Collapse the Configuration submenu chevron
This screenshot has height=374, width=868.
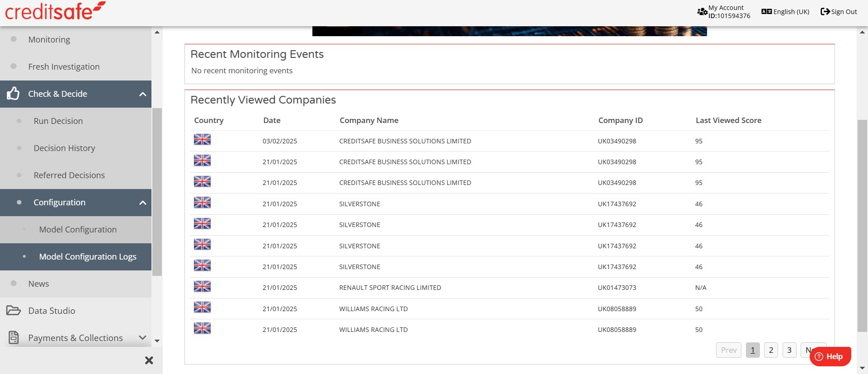coord(143,203)
